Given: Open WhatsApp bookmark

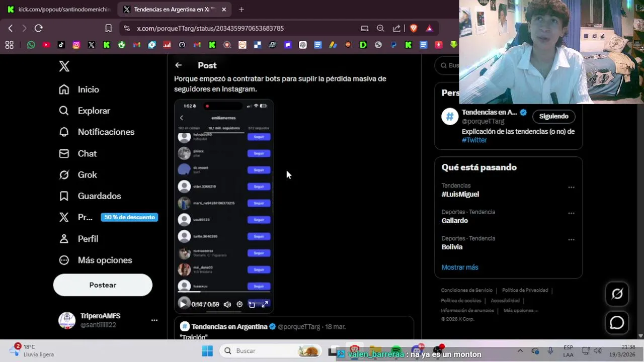Looking at the screenshot, I should pos(31,45).
